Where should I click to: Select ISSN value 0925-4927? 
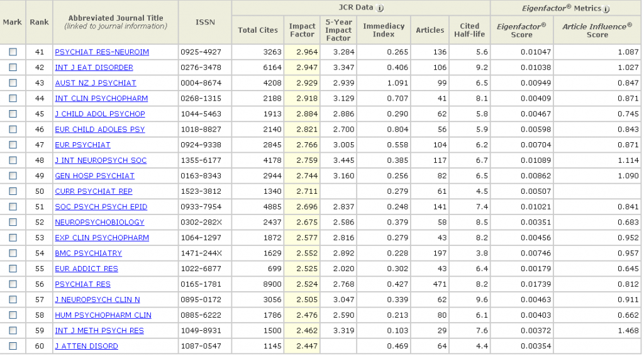[x=201, y=52]
